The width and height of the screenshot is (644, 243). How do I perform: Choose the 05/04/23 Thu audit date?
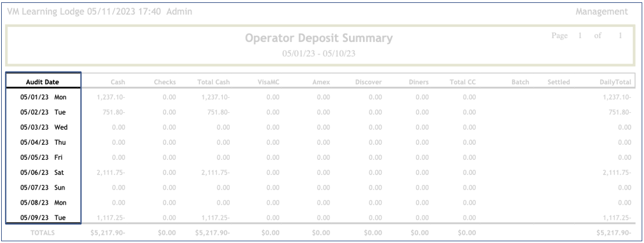tap(43, 142)
